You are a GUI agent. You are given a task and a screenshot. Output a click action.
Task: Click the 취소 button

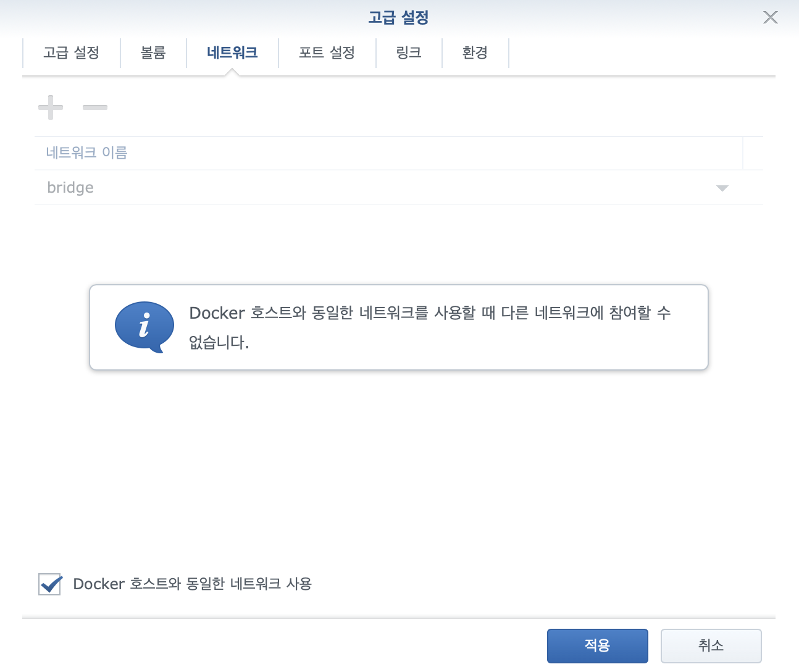coord(711,646)
